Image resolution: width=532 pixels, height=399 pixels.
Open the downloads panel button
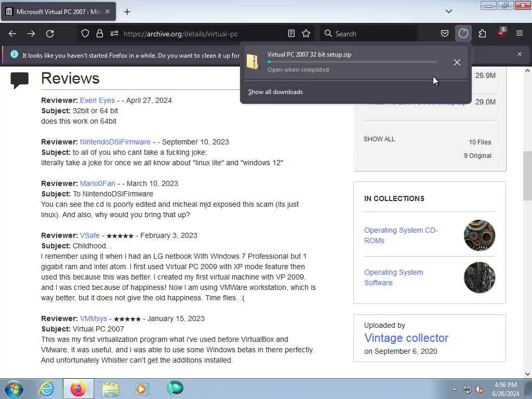tap(463, 34)
